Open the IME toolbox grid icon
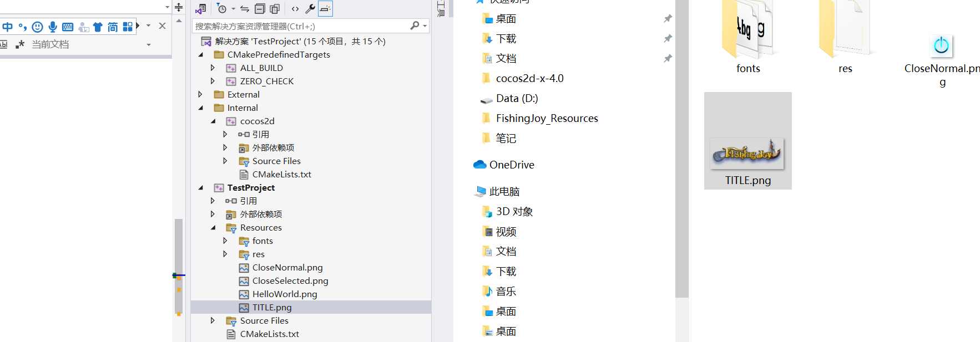 click(x=128, y=27)
